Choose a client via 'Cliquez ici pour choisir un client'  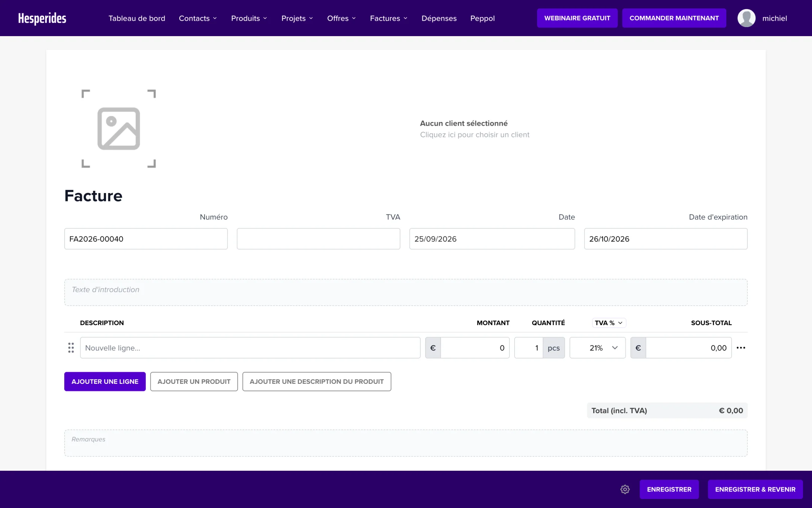(x=474, y=135)
